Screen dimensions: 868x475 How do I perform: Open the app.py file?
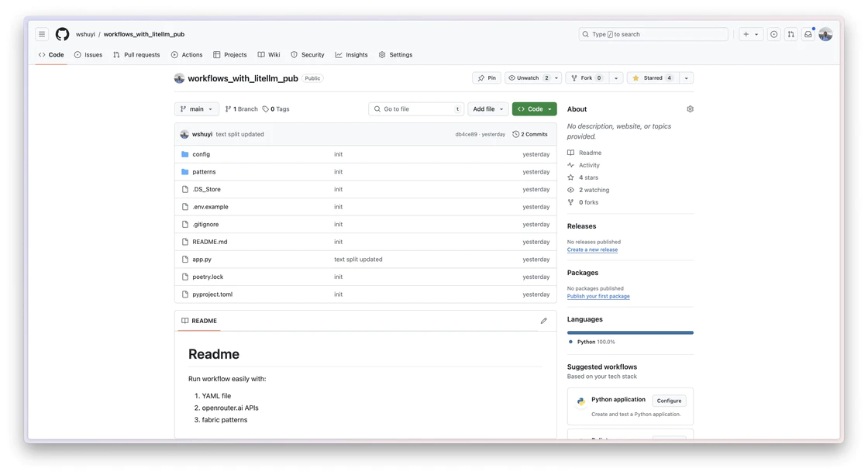(202, 260)
